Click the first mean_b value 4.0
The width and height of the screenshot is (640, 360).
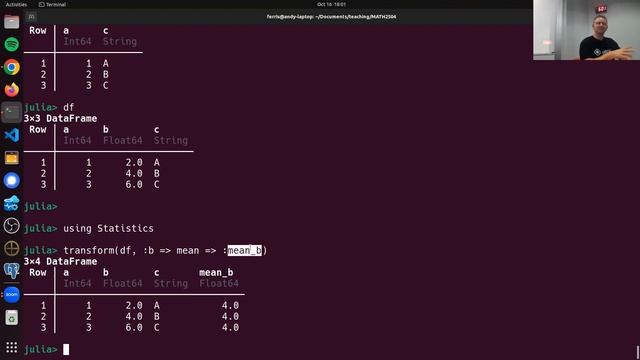[230, 305]
